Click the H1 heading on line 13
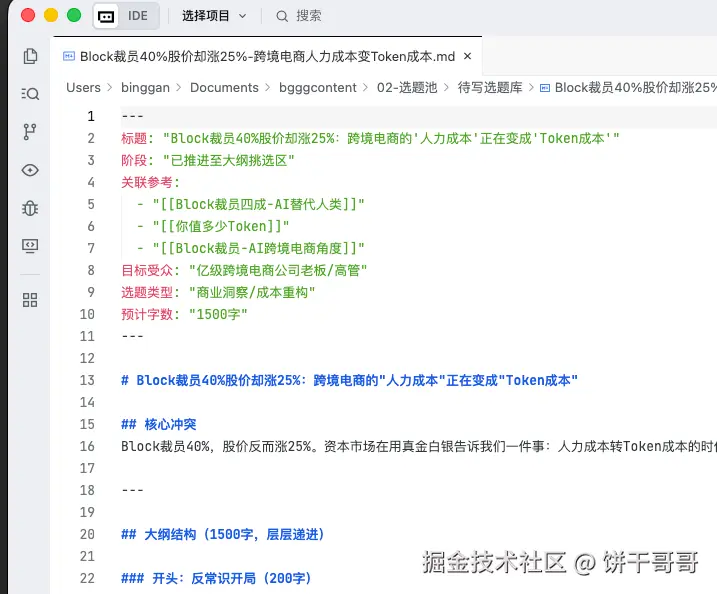This screenshot has width=717, height=594. tap(349, 380)
